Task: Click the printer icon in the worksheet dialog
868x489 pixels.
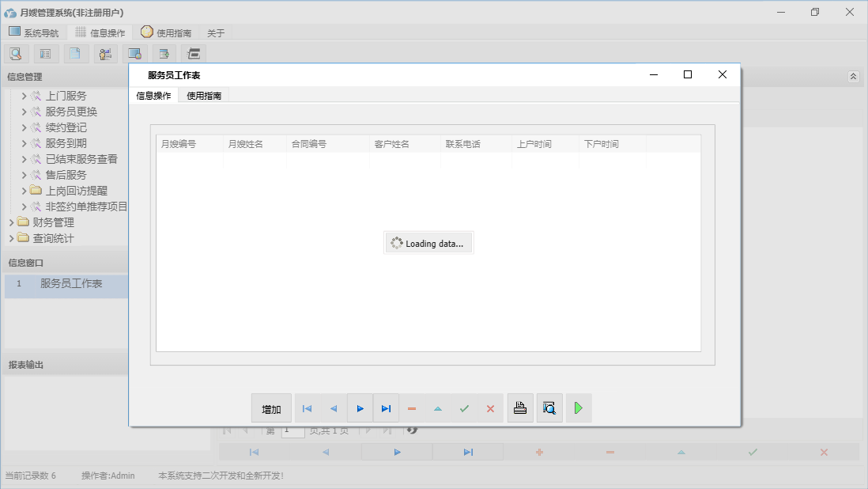Action: click(520, 407)
